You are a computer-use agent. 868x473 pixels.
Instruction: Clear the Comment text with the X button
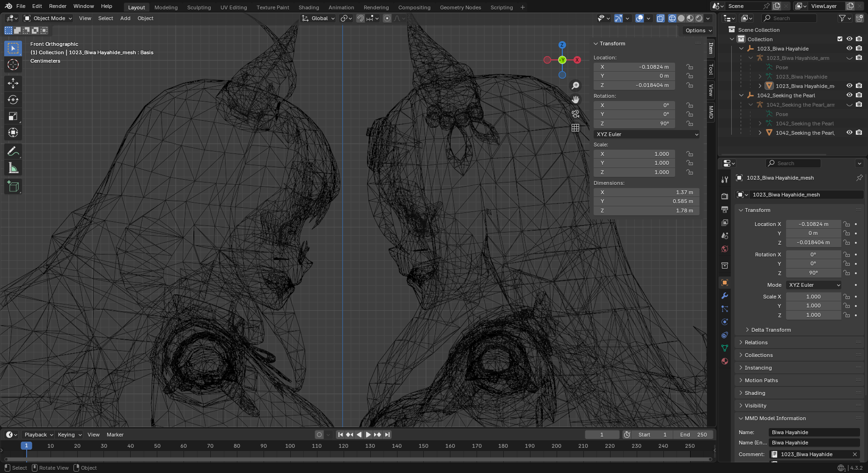tap(854, 454)
